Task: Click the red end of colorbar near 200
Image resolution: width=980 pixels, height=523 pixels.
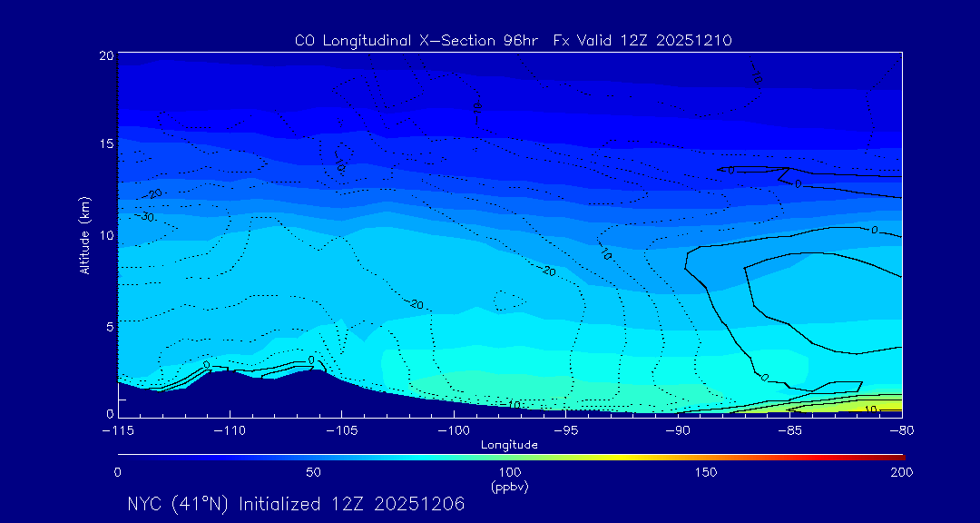Action: click(x=898, y=458)
